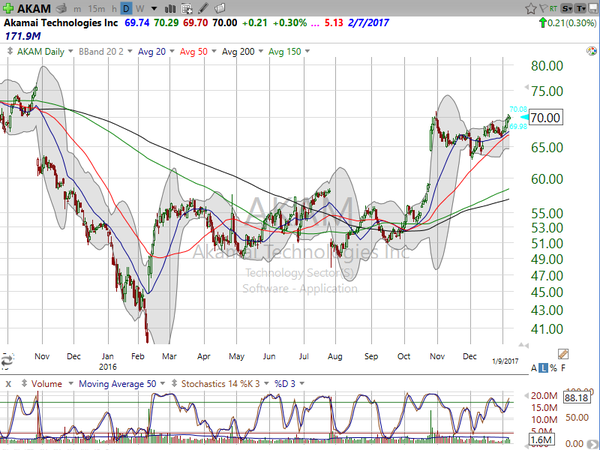600x450 pixels.
Task: Open the BBand 20 2 indicator menu
Action: point(130,51)
